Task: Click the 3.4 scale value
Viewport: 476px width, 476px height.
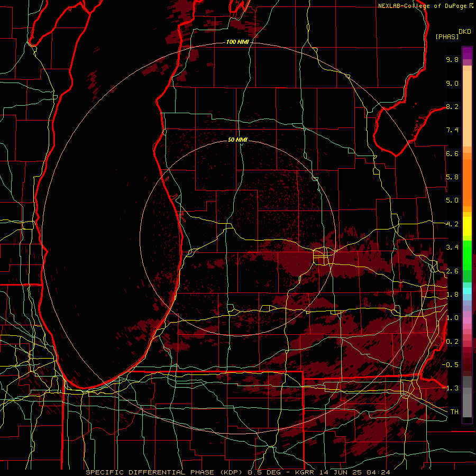Action: point(452,248)
